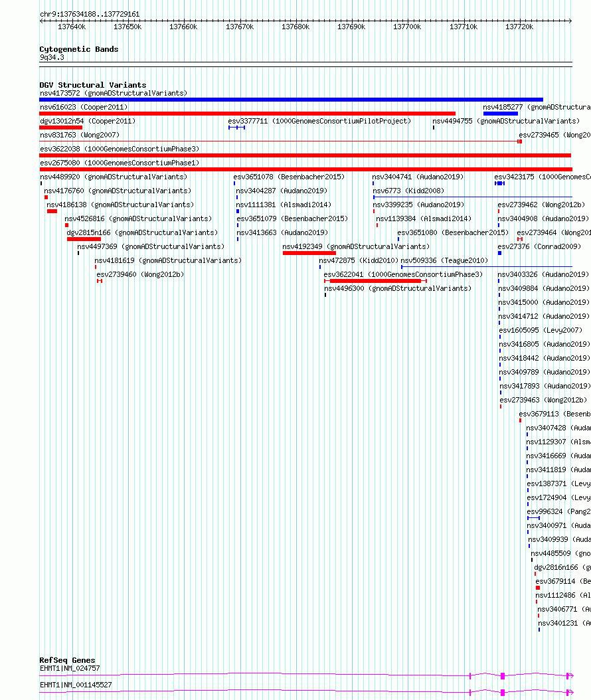
Task: Click the DGV Structural Variants track title
Action: (x=93, y=85)
